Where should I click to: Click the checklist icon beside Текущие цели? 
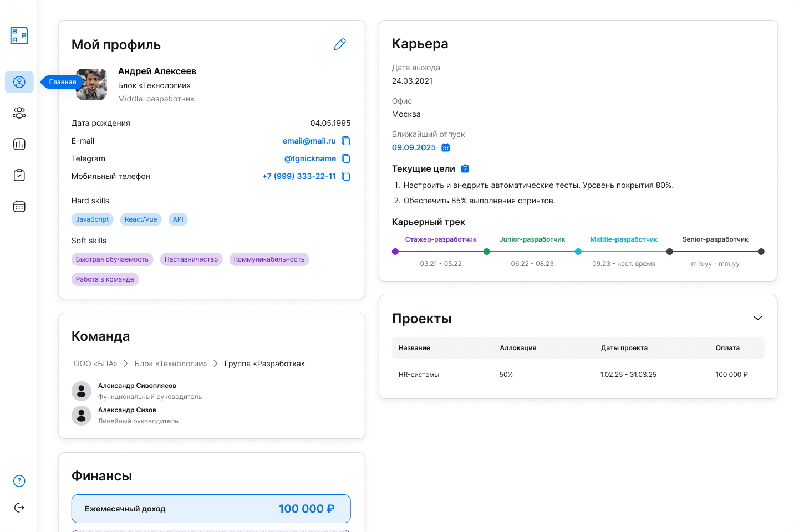tap(465, 168)
